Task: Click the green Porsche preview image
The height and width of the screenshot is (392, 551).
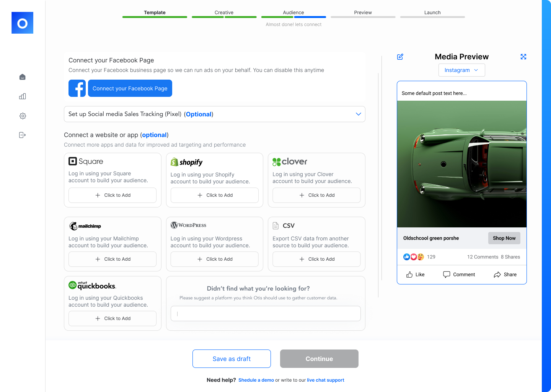Action: 462,164
